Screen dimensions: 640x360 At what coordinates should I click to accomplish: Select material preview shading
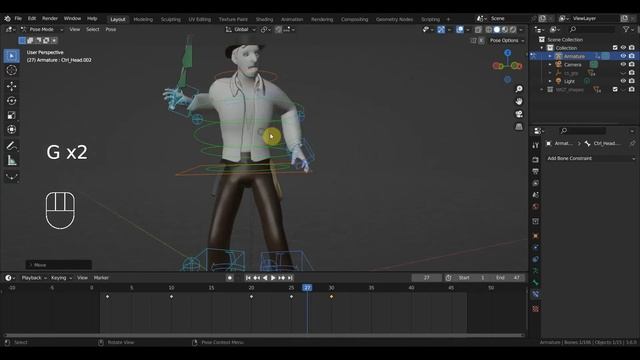pos(505,29)
